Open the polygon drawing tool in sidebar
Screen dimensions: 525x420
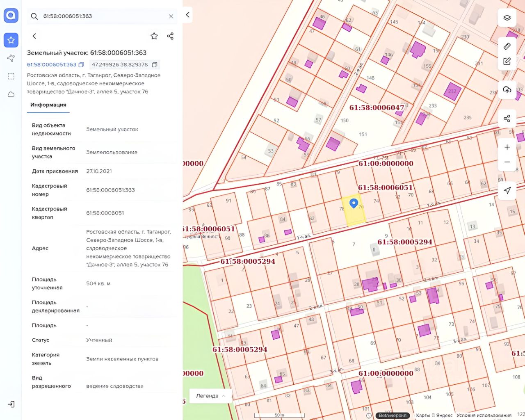point(11,58)
